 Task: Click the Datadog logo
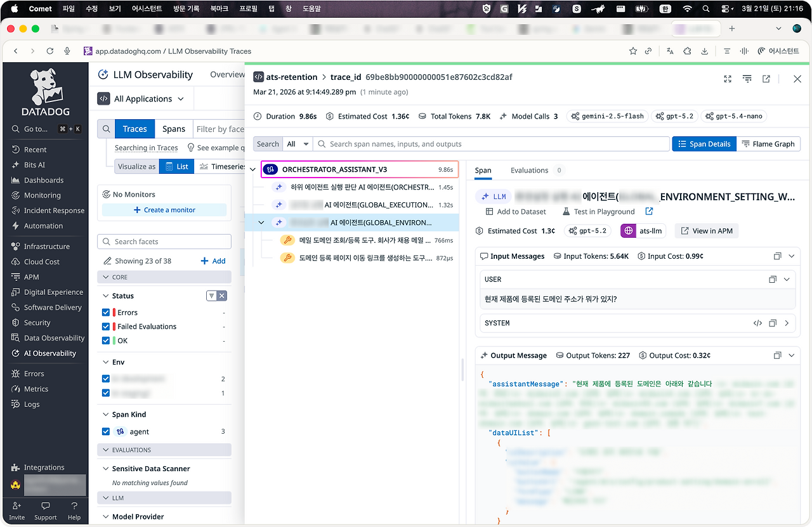[x=44, y=93]
